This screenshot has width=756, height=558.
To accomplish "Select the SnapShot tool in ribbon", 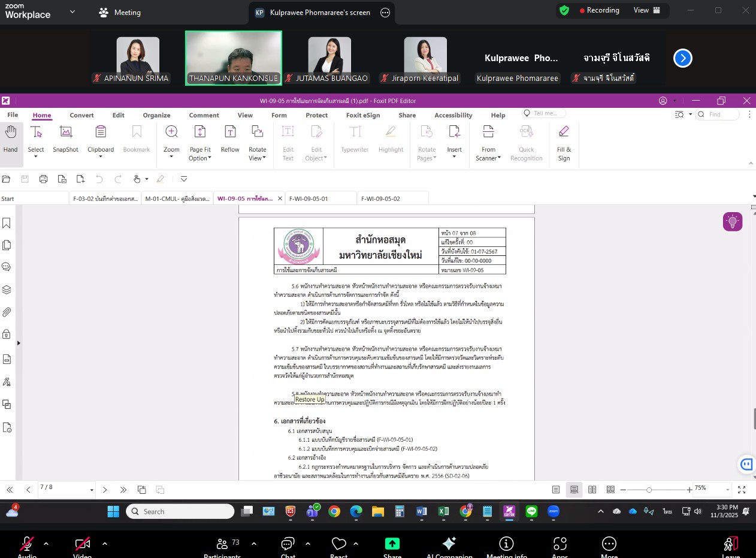I will click(x=65, y=139).
